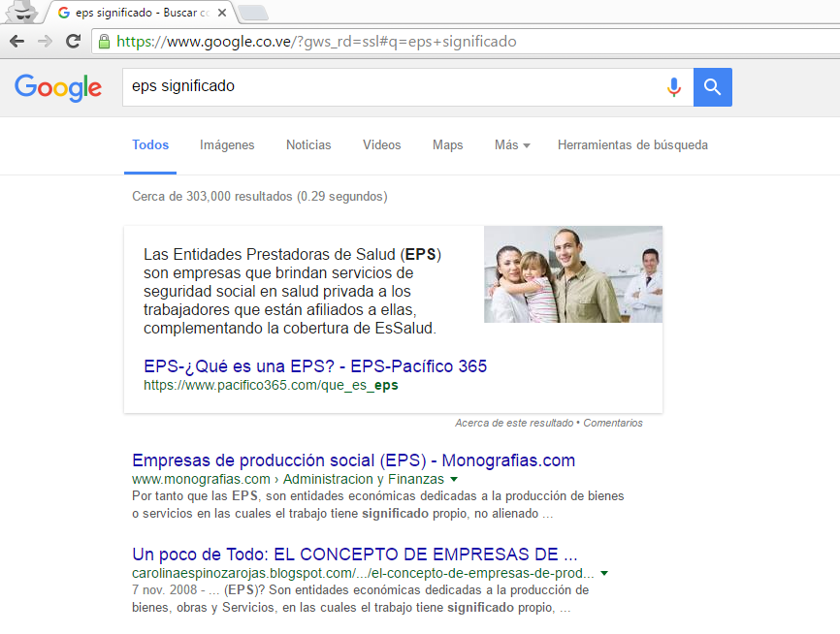Click the browser forward arrow button
Image resolution: width=840 pixels, height=634 pixels.
[x=45, y=42]
